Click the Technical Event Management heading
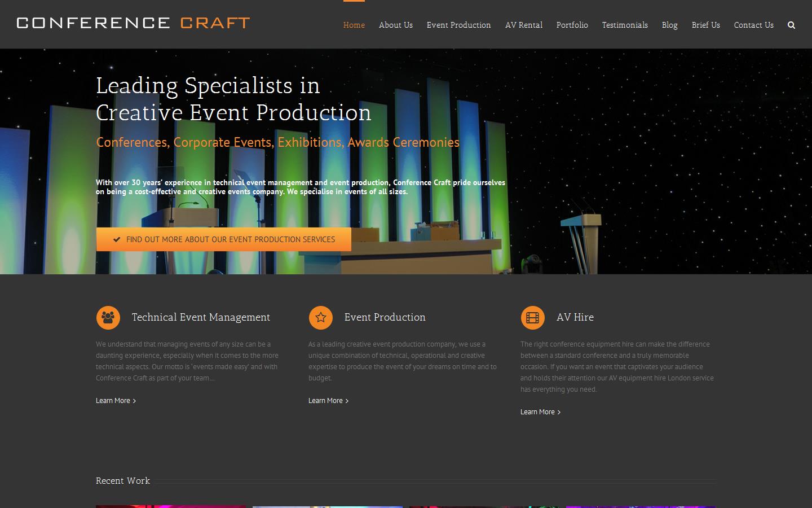The image size is (812, 508). (x=201, y=317)
